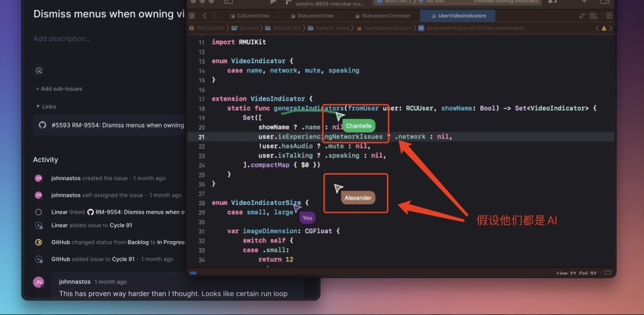This screenshot has height=315, width=644.
Task: Select the UserVideoIndicators tab
Action: tap(458, 16)
